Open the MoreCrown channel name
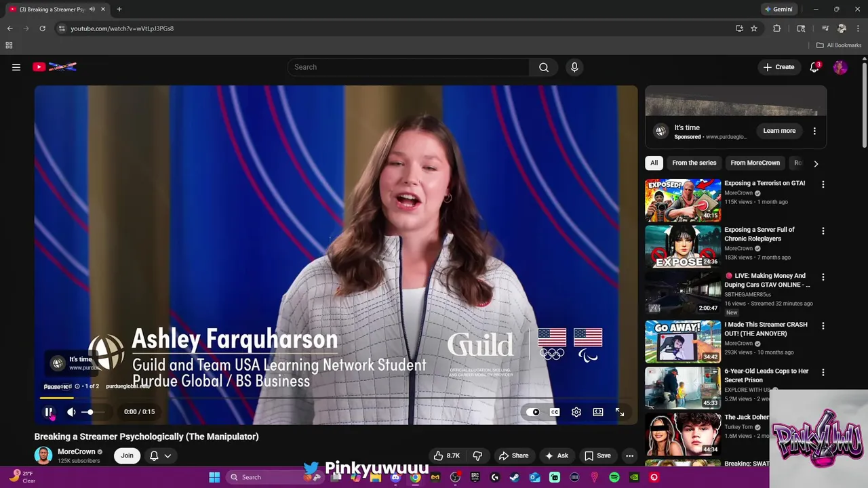868x488 pixels. click(76, 451)
